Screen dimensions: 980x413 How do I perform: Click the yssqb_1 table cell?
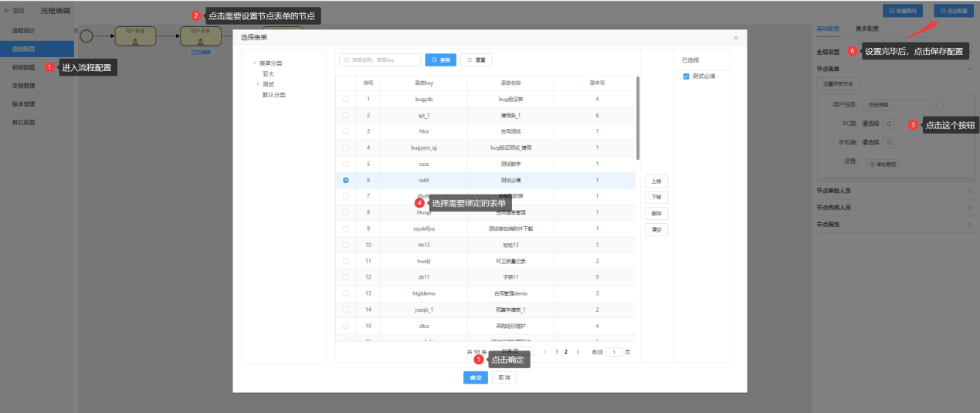(424, 309)
